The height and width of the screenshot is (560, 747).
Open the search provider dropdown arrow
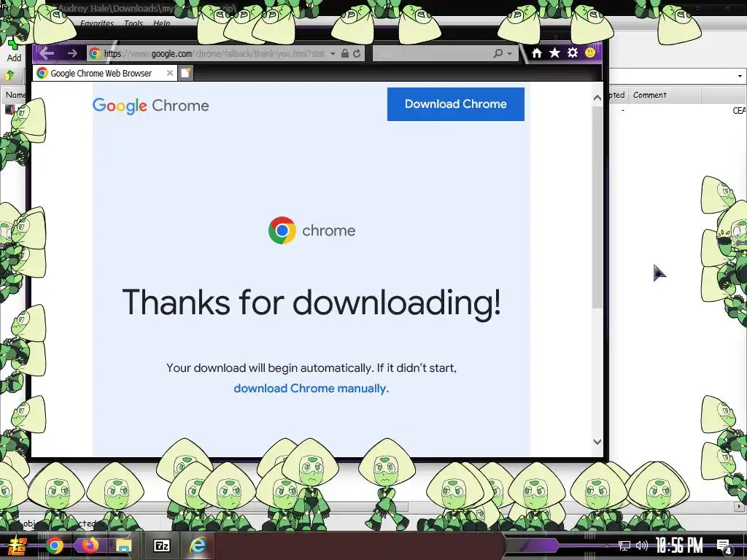click(x=510, y=54)
